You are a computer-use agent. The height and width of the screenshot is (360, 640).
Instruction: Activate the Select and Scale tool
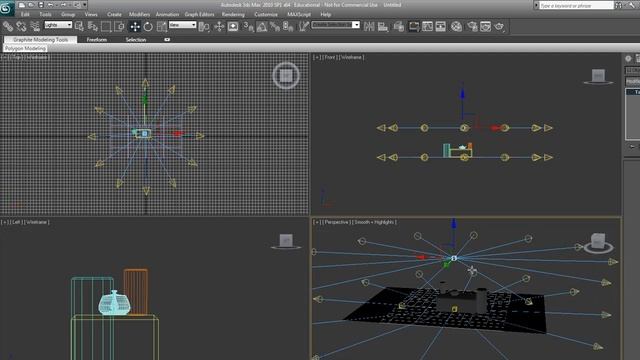point(162,27)
